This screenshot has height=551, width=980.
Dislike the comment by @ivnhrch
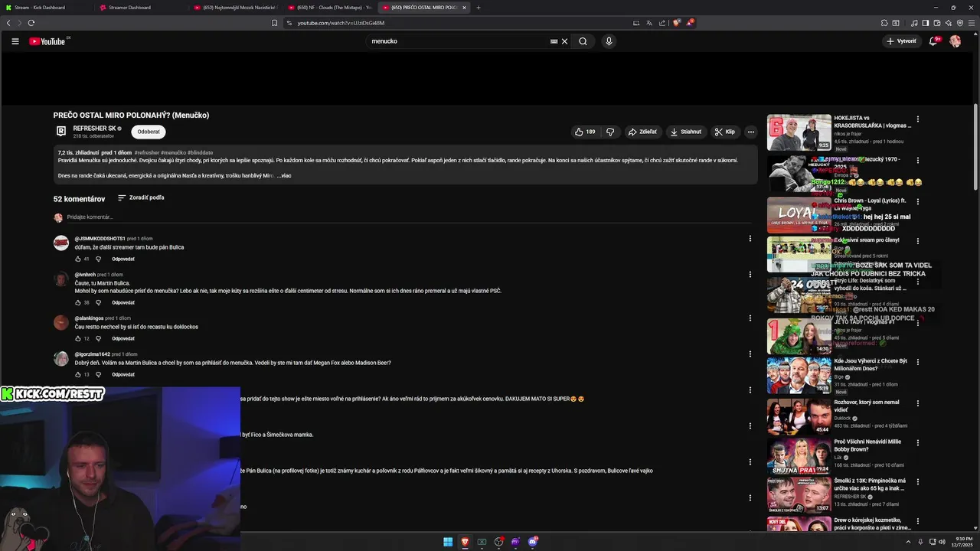pyautogui.click(x=98, y=302)
